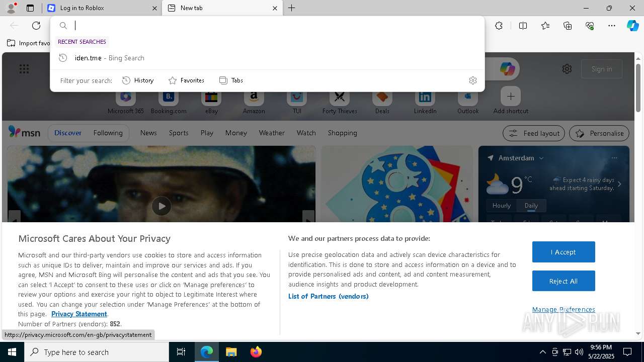
Task: Launch Firefox from the taskbar
Action: coord(256,352)
